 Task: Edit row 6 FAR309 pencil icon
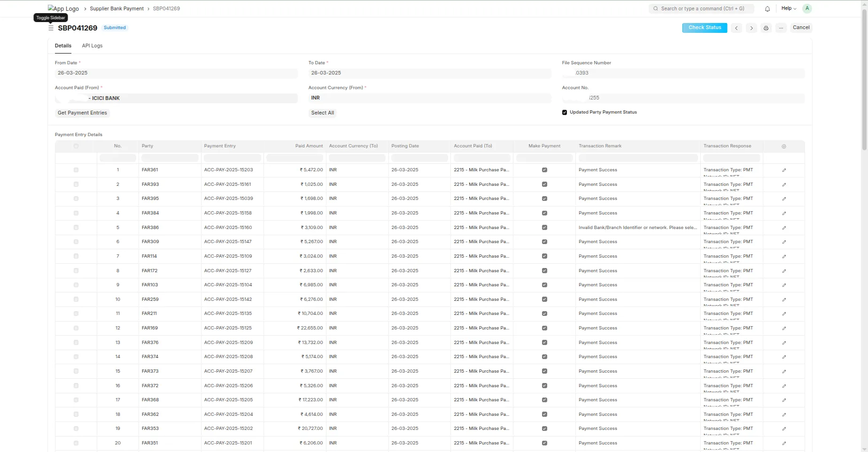[784, 242]
